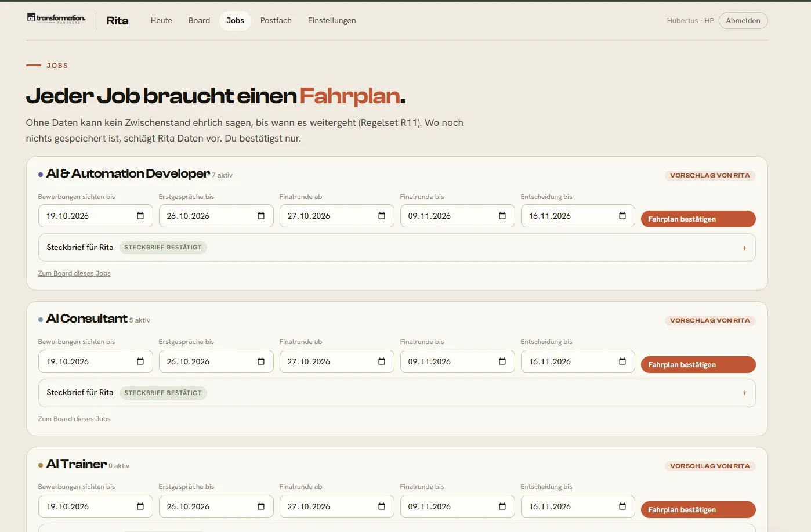
Task: Click the AI Consultant job title
Action: [x=87, y=319]
